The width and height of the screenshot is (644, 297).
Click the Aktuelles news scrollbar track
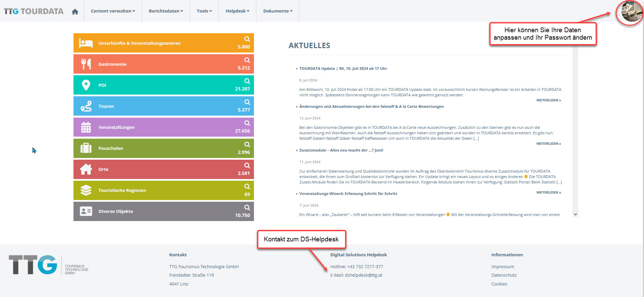click(575, 129)
